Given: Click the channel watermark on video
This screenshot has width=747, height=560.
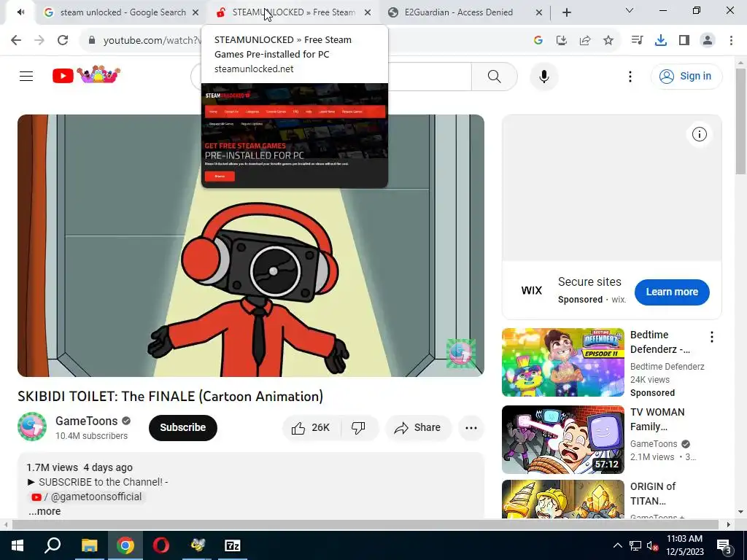Looking at the screenshot, I should 461,354.
